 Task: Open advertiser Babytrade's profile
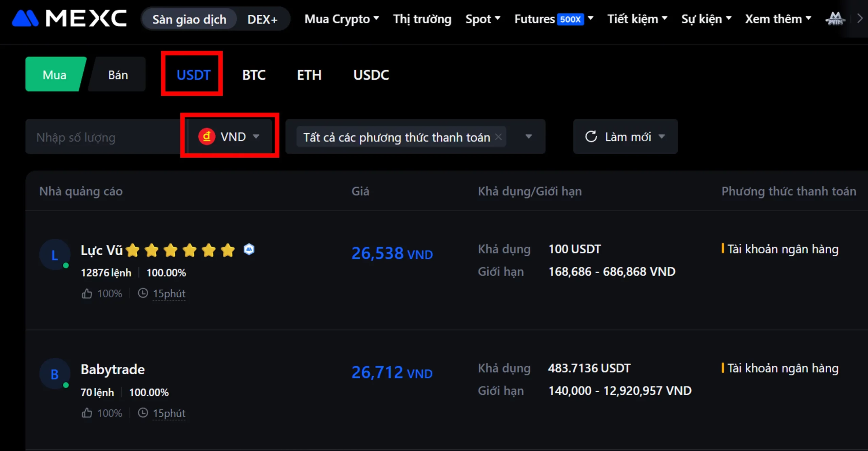(x=113, y=369)
